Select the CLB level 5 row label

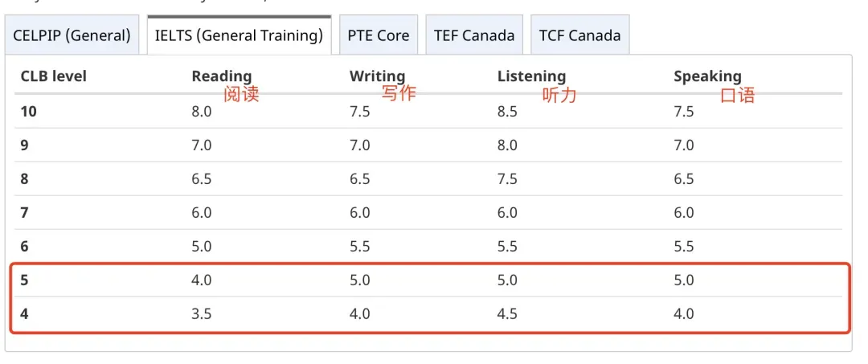[25, 280]
